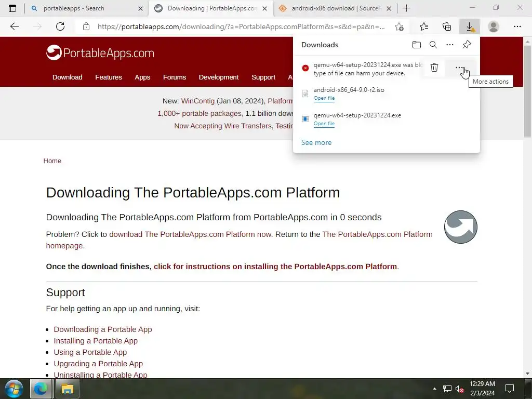Switch to android-x86 download SourceForge tab
This screenshot has width=532, height=399.
tap(335, 8)
